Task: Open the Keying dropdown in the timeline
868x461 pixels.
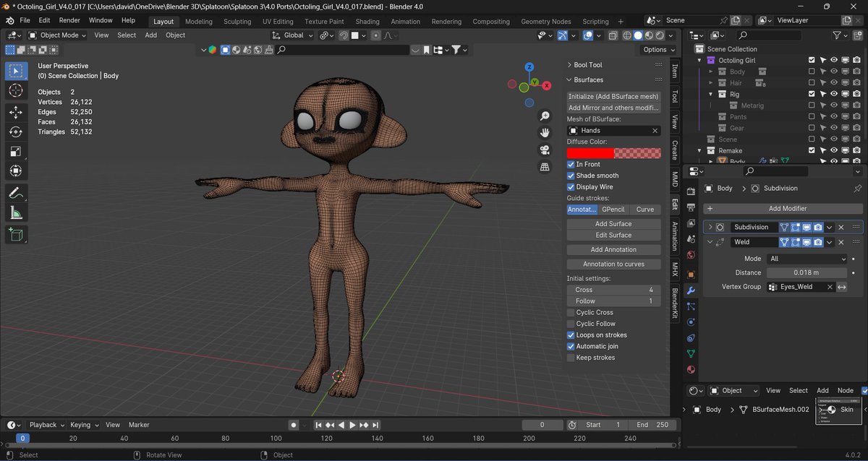Action: (x=85, y=425)
